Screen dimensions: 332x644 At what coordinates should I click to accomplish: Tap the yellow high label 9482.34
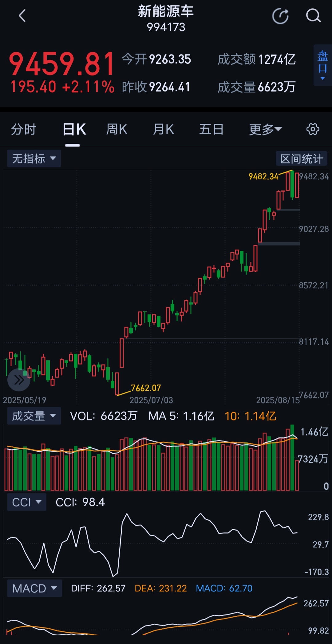pos(263,176)
